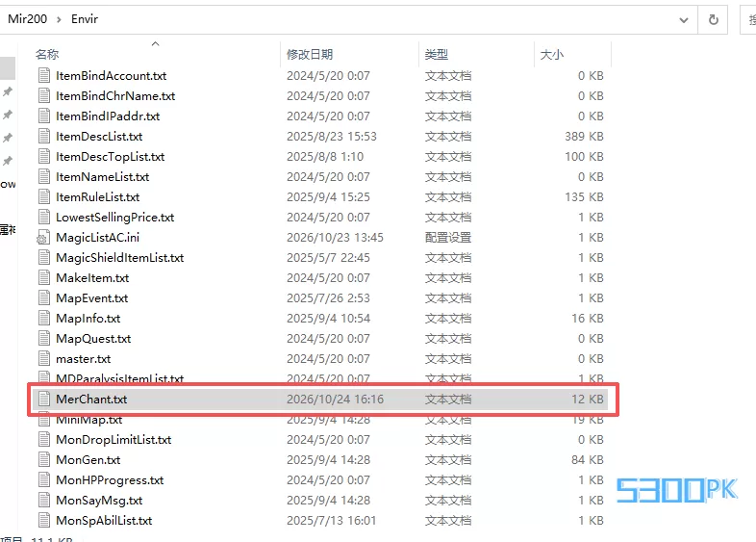This screenshot has width=756, height=542.
Task: Click the MapInfo.txt file icon
Action: click(x=44, y=319)
